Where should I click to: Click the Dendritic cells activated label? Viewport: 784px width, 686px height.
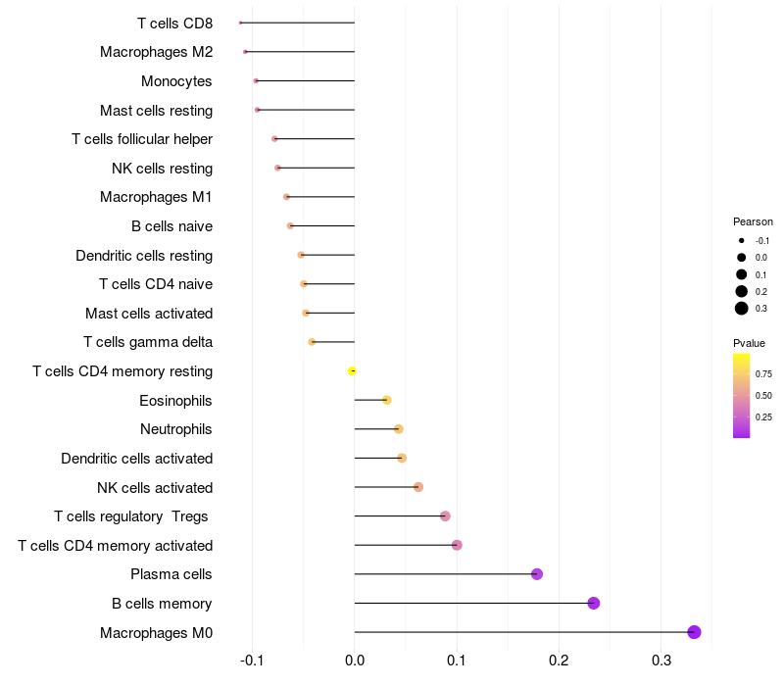pos(136,459)
